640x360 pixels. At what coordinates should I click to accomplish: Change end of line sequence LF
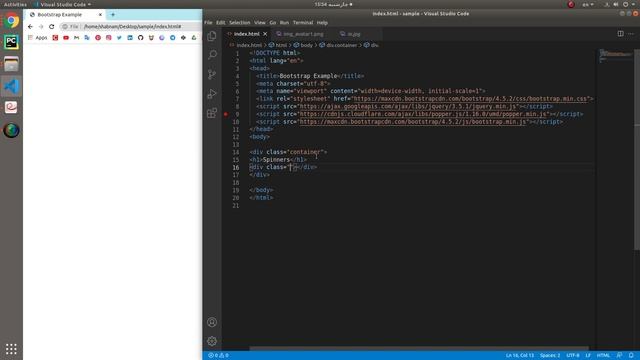(x=588, y=356)
